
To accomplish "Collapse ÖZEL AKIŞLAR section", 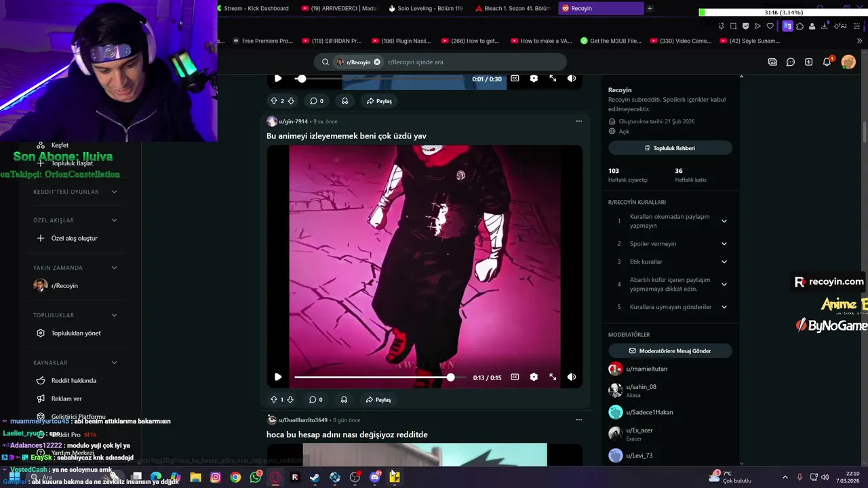I will [x=114, y=220].
